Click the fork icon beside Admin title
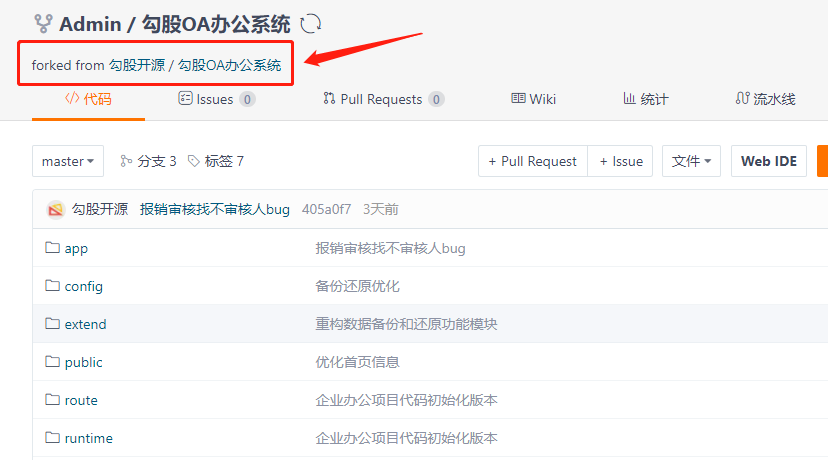 point(43,24)
